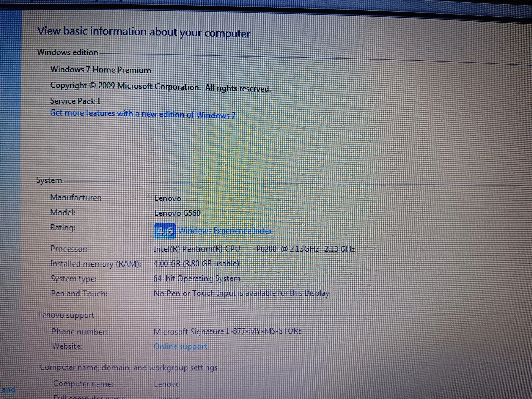Click the 64-bit Operating System text
Screen dimensions: 532x399
(x=197, y=278)
